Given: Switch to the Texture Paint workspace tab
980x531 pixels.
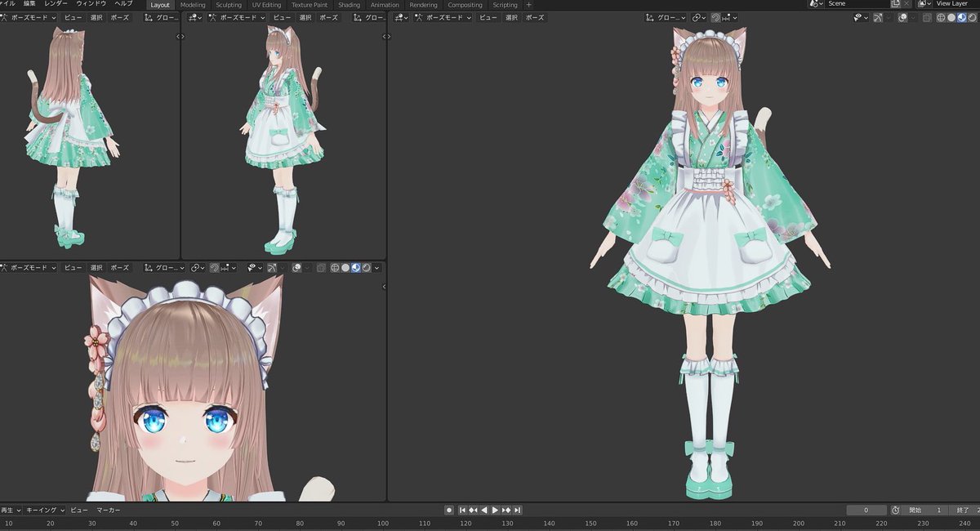Looking at the screenshot, I should tap(310, 5).
